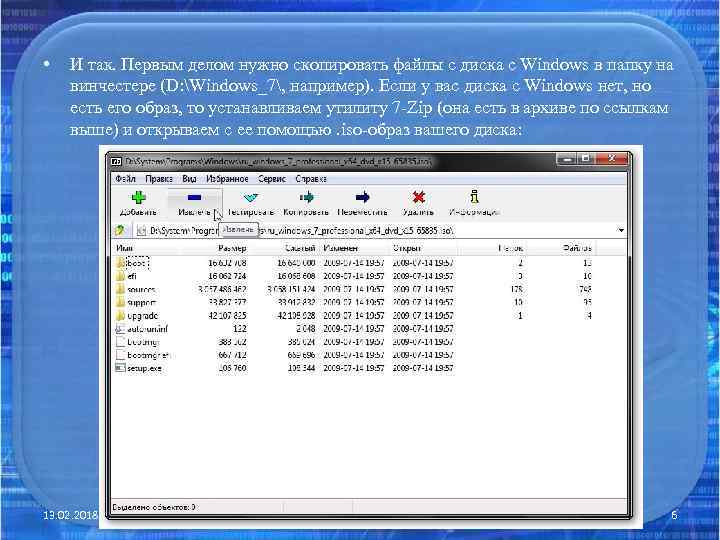The width and height of the screenshot is (720, 540).
Task: Click the setup.exe file name
Action: (x=144, y=368)
